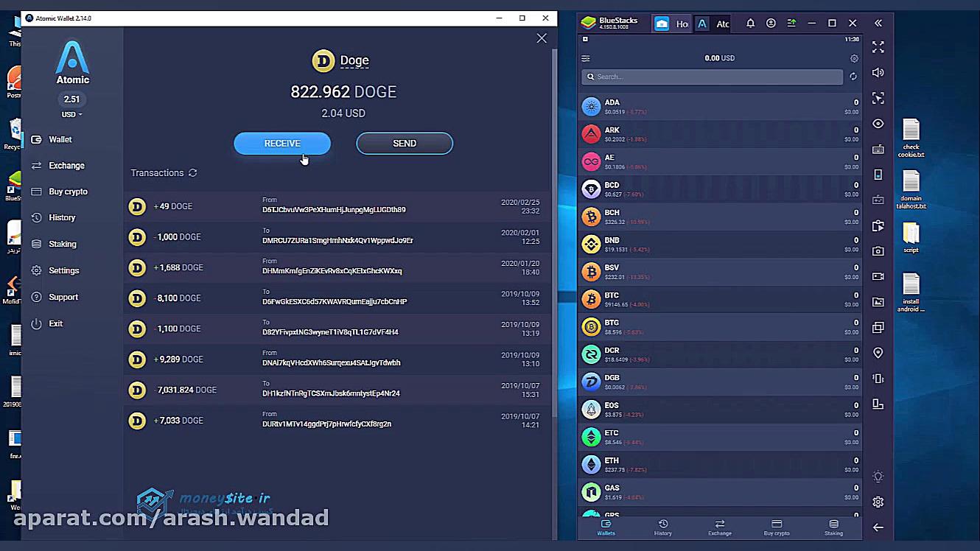Select the -8,100 DOGE transaction
Screen dimensions: 980x551
click(337, 298)
